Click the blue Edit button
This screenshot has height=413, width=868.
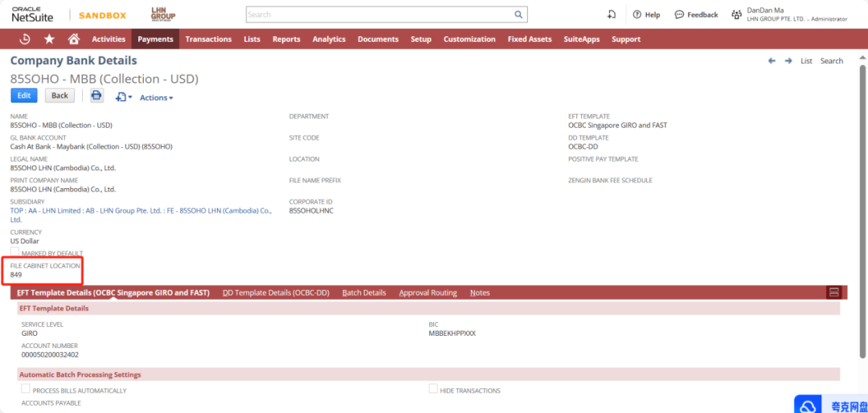pyautogui.click(x=24, y=96)
